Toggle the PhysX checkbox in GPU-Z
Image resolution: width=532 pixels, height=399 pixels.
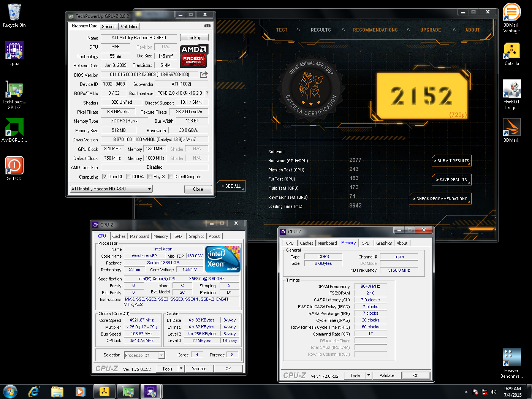(x=150, y=177)
